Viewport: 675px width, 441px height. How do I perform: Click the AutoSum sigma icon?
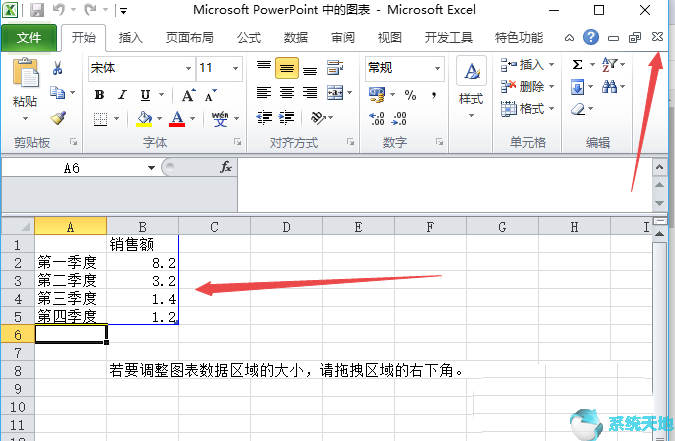[x=577, y=65]
